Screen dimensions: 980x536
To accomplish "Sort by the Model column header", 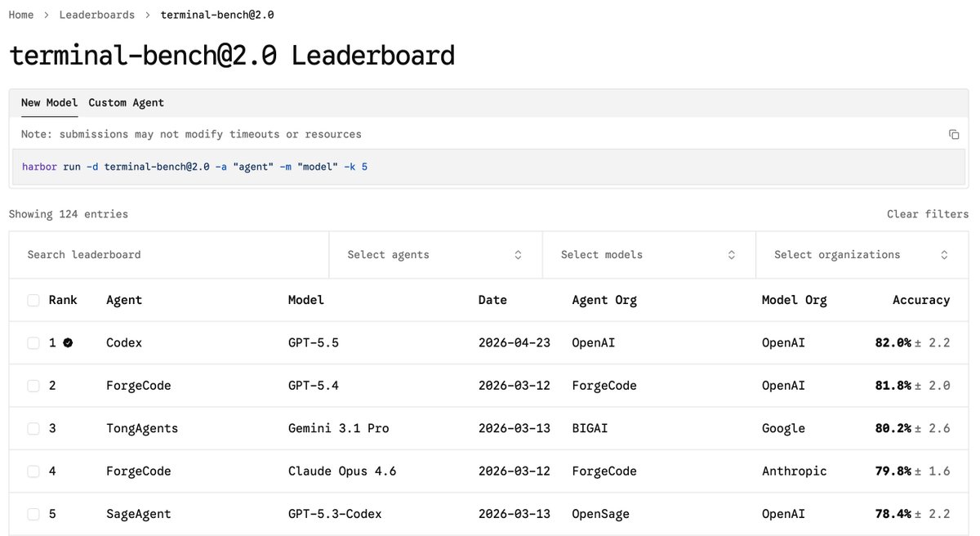I will (306, 300).
